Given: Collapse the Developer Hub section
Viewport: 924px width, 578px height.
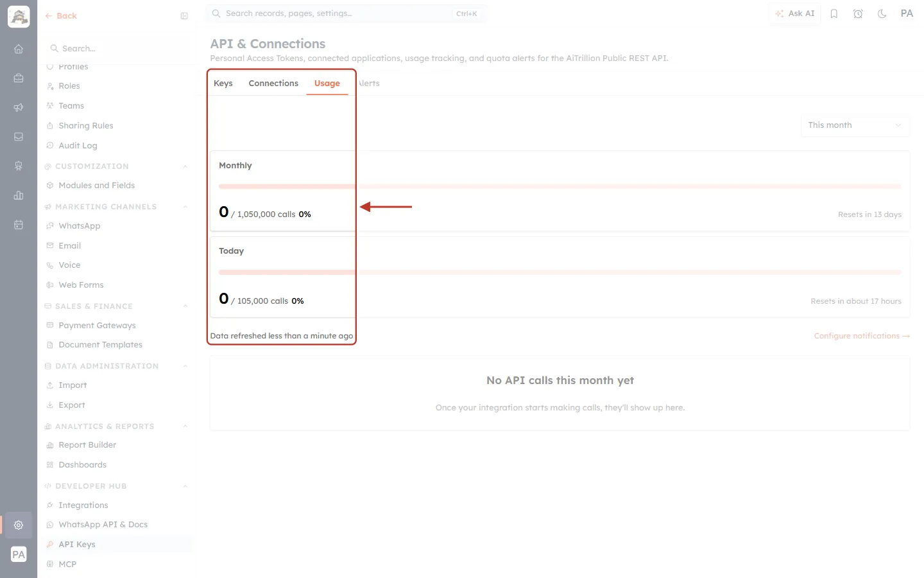Looking at the screenshot, I should tap(185, 486).
